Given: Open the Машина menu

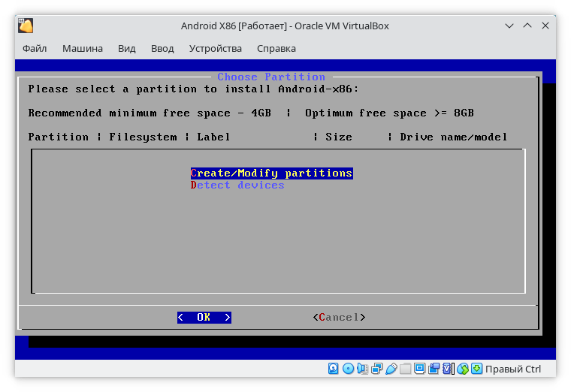Looking at the screenshot, I should click(83, 49).
